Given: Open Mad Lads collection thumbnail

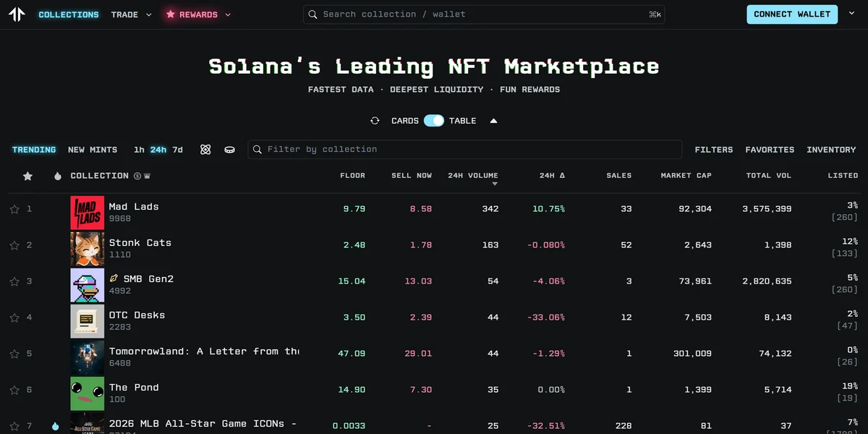Looking at the screenshot, I should [88, 213].
